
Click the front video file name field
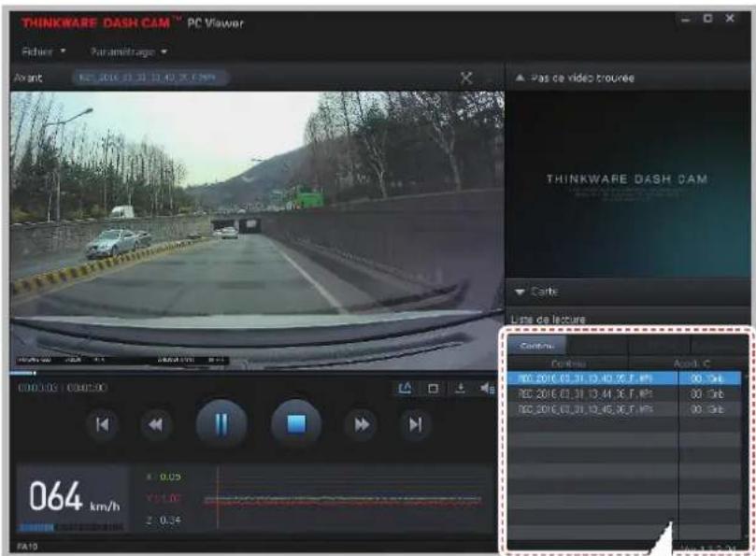150,78
